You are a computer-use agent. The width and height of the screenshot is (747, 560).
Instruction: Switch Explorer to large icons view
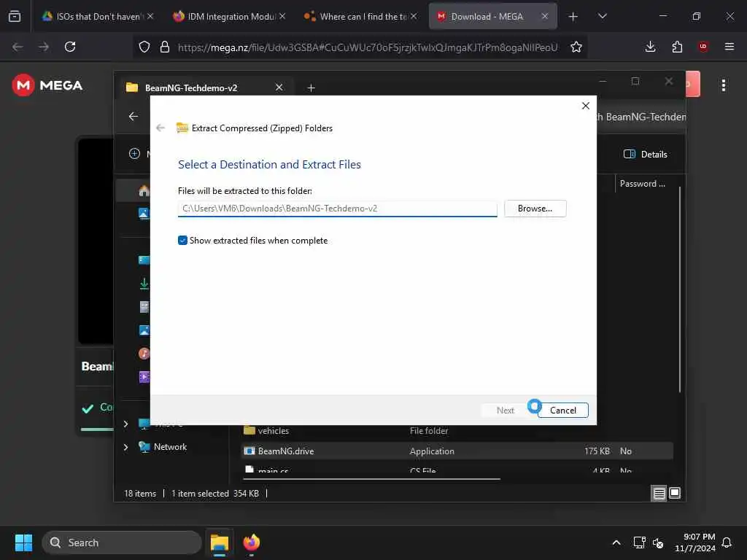point(675,494)
